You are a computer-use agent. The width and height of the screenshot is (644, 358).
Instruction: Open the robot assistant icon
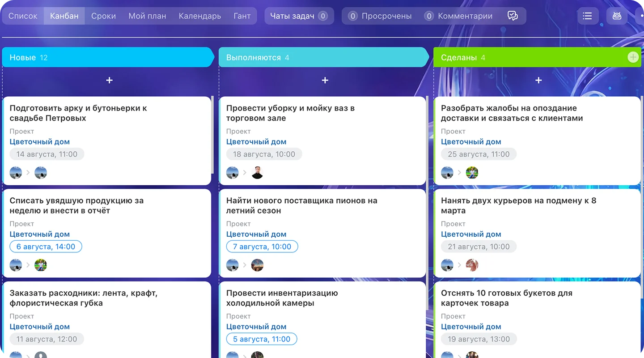pyautogui.click(x=617, y=16)
